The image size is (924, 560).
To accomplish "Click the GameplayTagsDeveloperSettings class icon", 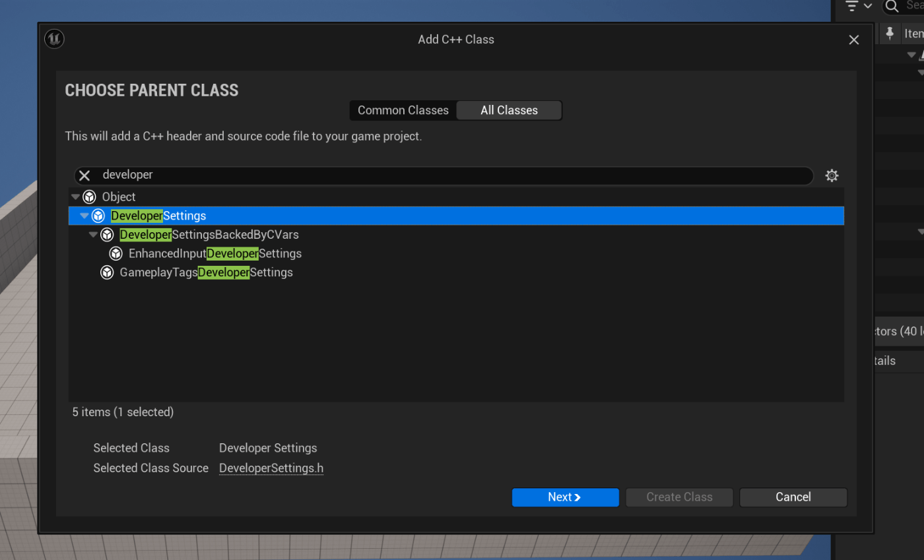I will (107, 272).
